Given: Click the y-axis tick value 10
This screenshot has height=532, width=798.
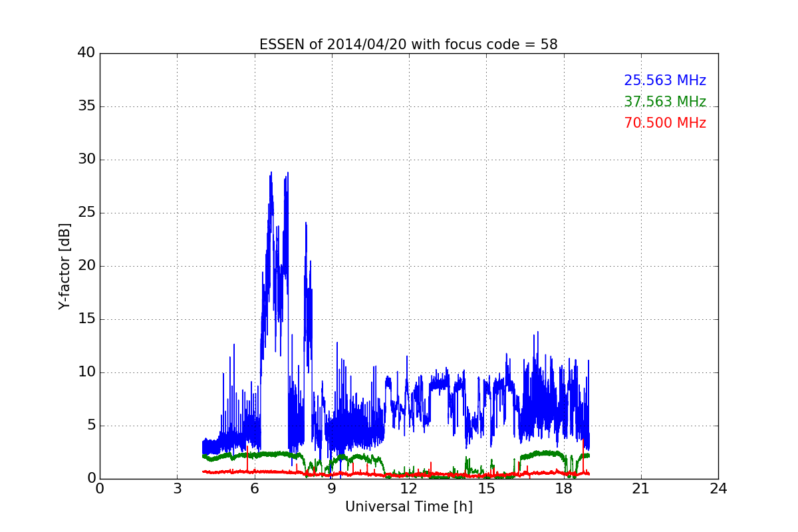Looking at the screenshot, I should 86,372.
